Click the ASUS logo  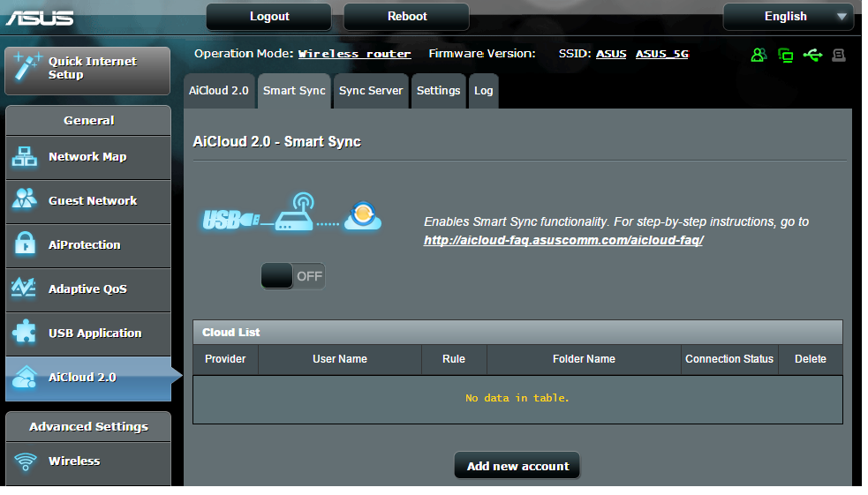[40, 19]
